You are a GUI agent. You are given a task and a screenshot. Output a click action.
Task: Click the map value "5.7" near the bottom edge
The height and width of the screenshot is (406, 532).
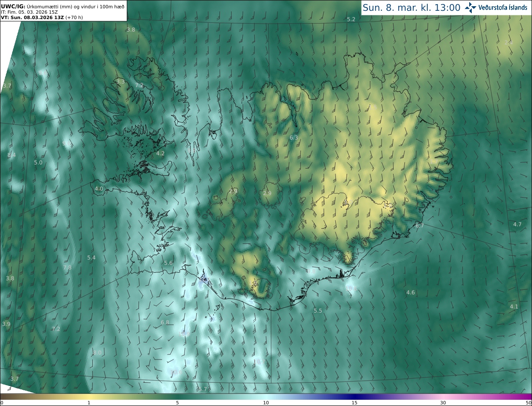point(202,389)
